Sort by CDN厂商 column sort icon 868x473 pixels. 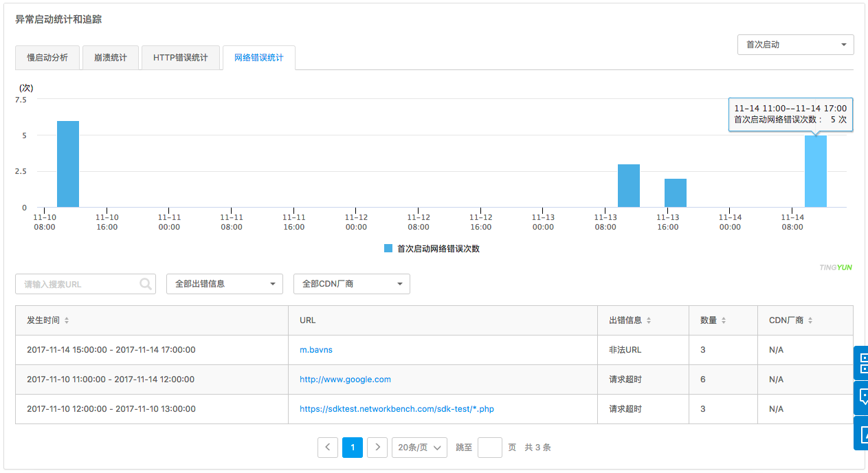point(810,321)
